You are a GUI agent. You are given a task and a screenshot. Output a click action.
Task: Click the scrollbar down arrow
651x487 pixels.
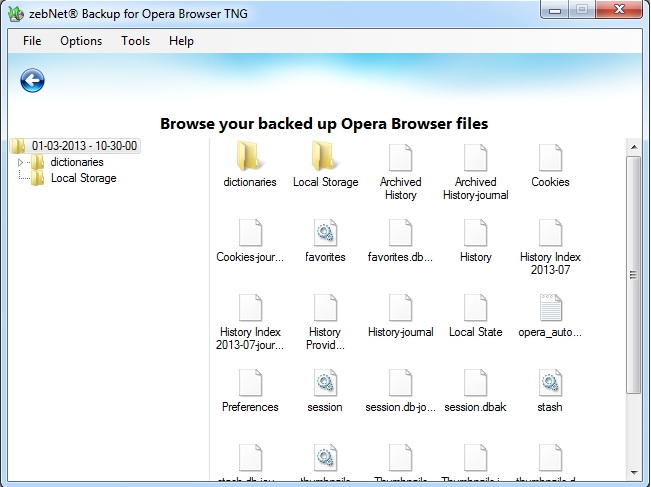[x=634, y=472]
